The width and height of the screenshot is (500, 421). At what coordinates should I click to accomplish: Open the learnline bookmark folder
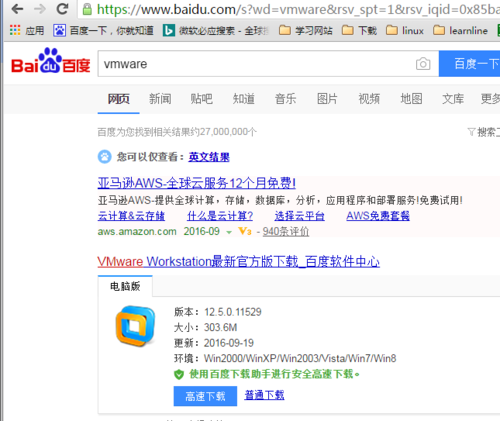click(x=460, y=31)
